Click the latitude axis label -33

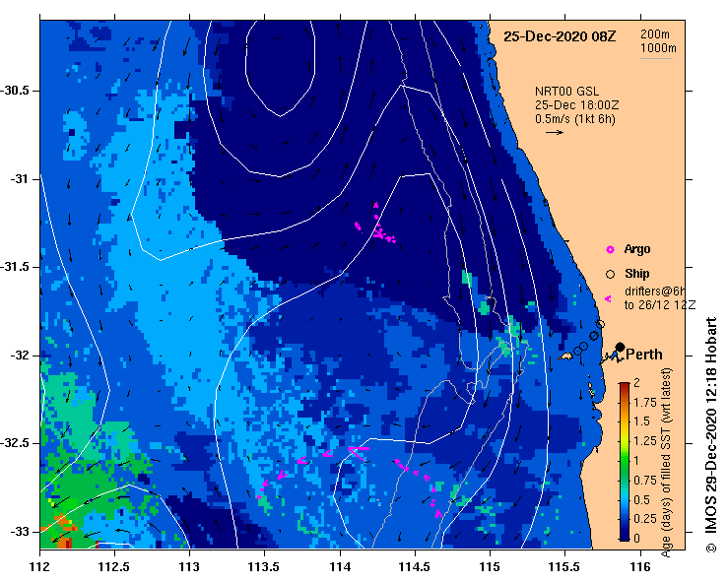tap(20, 532)
